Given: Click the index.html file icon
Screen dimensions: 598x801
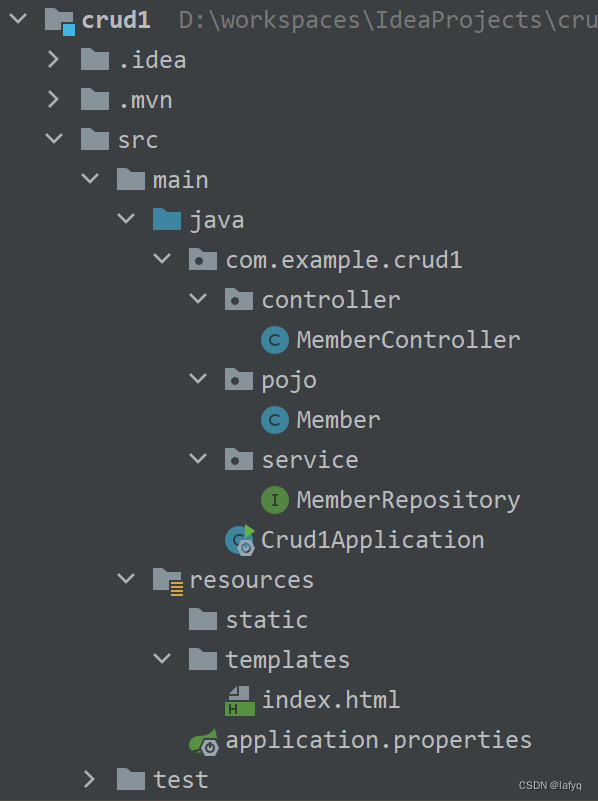Looking at the screenshot, I should [240, 700].
